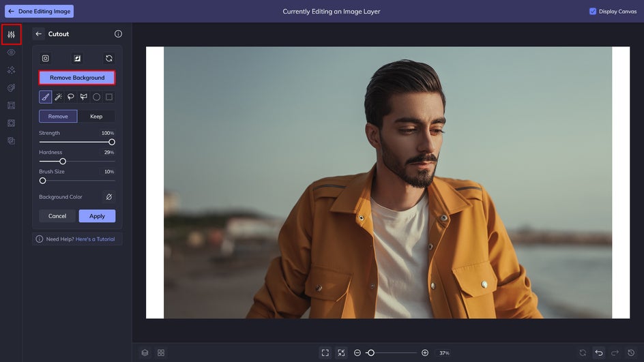Screen dimensions: 644x362
Task: Open the Here's a Tutorial link
Action: coord(96,239)
